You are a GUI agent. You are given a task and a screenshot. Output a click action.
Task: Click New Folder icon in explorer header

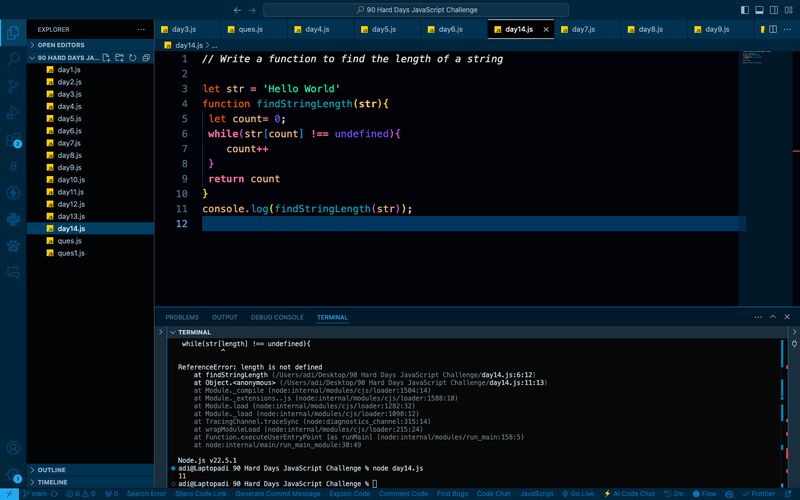point(119,58)
